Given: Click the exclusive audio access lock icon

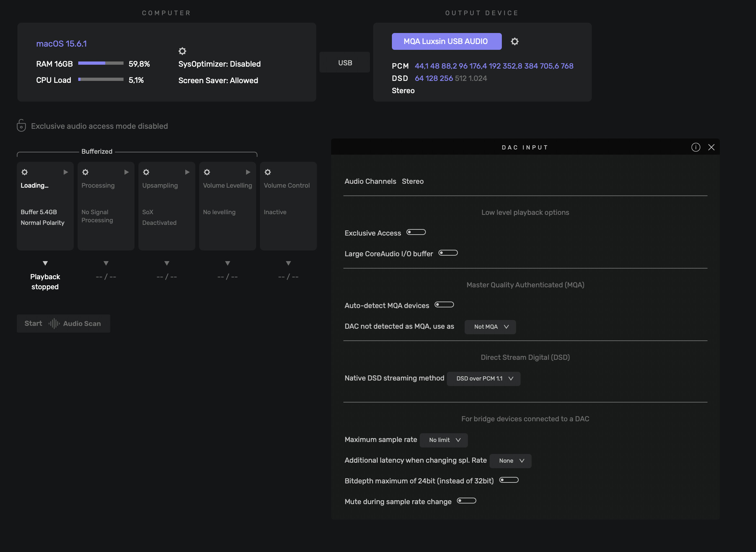Looking at the screenshot, I should pos(21,126).
